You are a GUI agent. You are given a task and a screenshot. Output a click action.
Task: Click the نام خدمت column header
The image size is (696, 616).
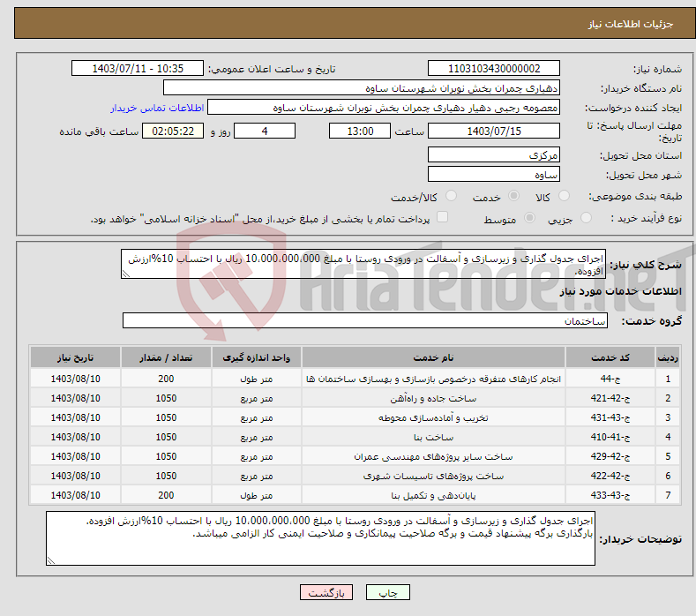pos(433,357)
